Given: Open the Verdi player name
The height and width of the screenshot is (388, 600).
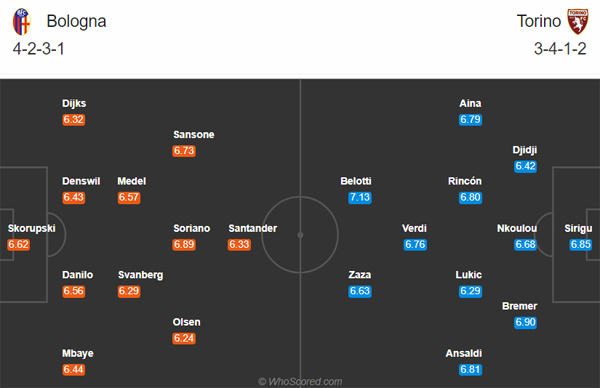Looking at the screenshot, I should click(414, 228).
